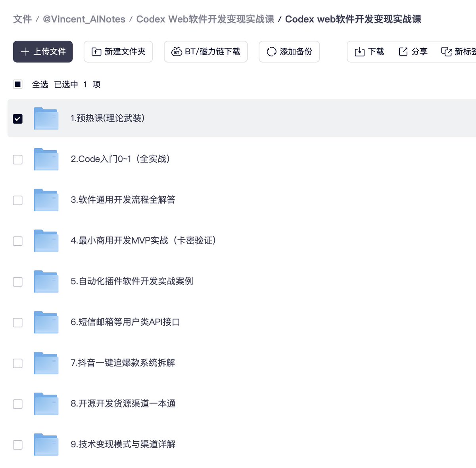Check the 2.Code入门0~1 row checkbox
This screenshot has height=468, width=476.
(x=18, y=159)
